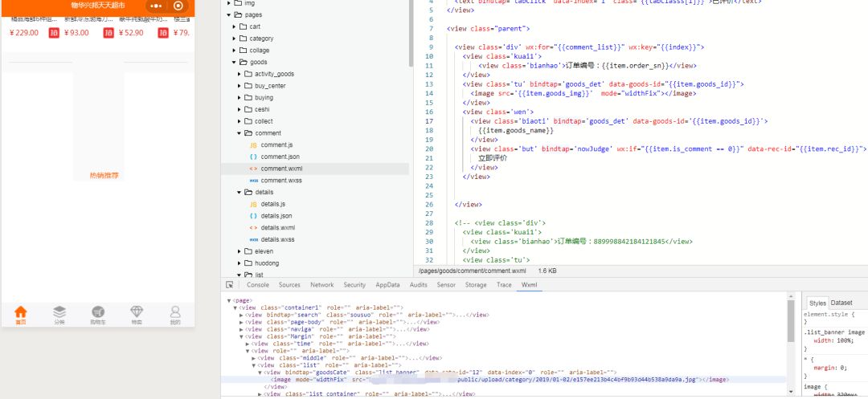
Task: Switch to the Security tab
Action: pos(354,285)
